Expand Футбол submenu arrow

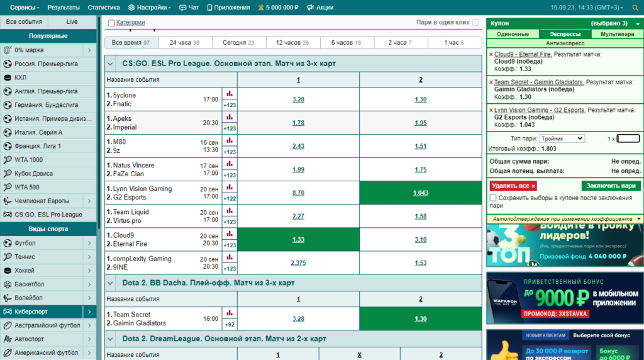[x=89, y=244]
